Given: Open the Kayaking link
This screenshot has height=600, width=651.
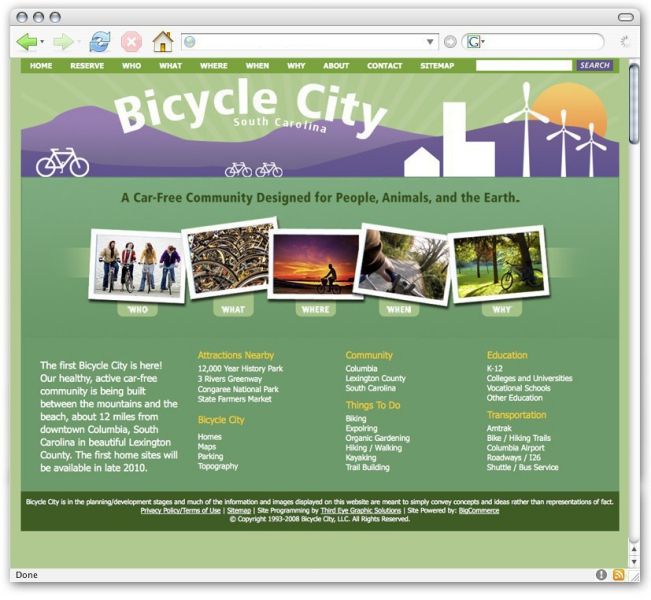Looking at the screenshot, I should pyautogui.click(x=361, y=458).
